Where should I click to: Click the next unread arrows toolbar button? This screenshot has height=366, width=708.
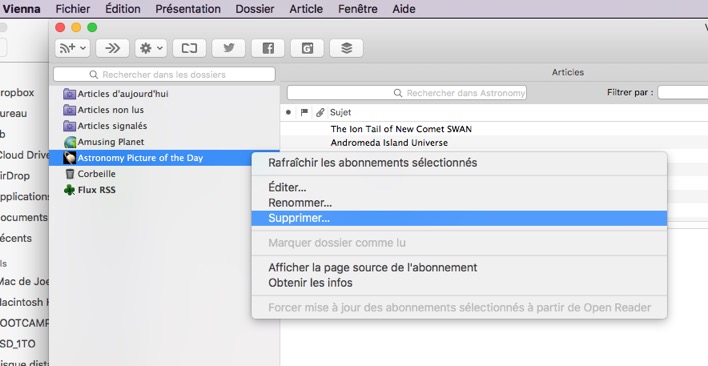tap(112, 48)
